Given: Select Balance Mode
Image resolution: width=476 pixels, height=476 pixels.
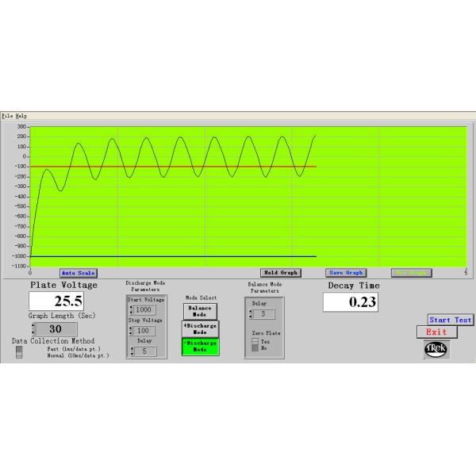Looking at the screenshot, I should point(200,312).
